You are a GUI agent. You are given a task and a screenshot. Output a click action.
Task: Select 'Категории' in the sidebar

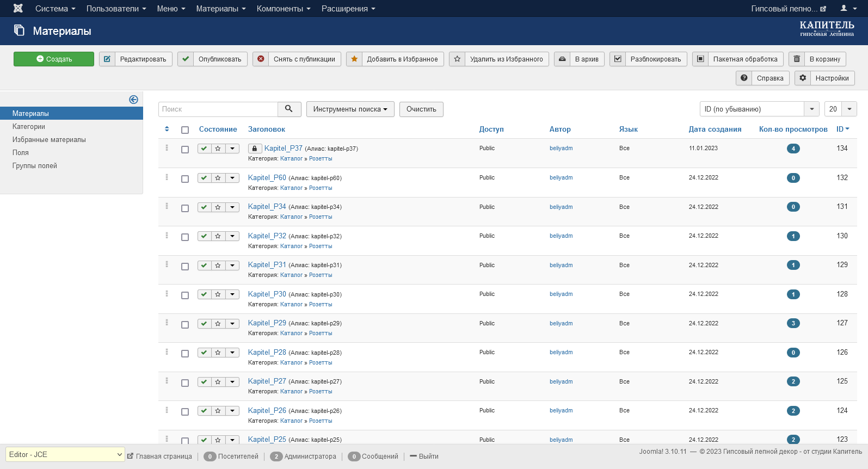click(29, 126)
